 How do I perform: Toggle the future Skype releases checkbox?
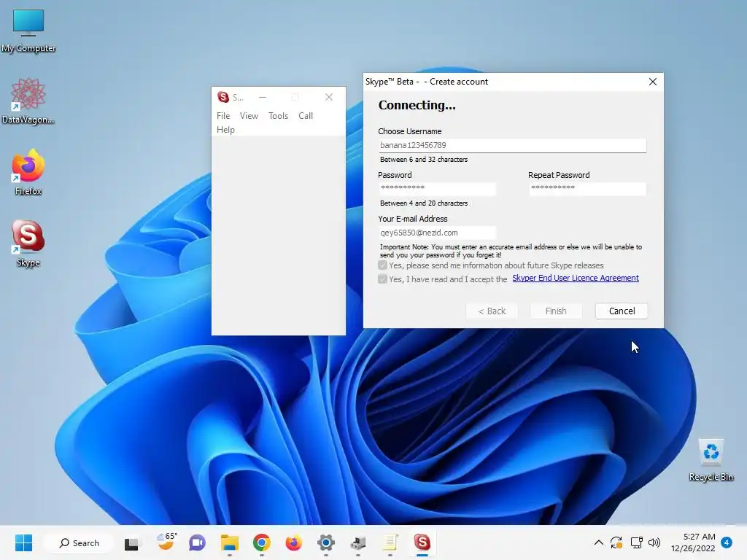click(382, 265)
